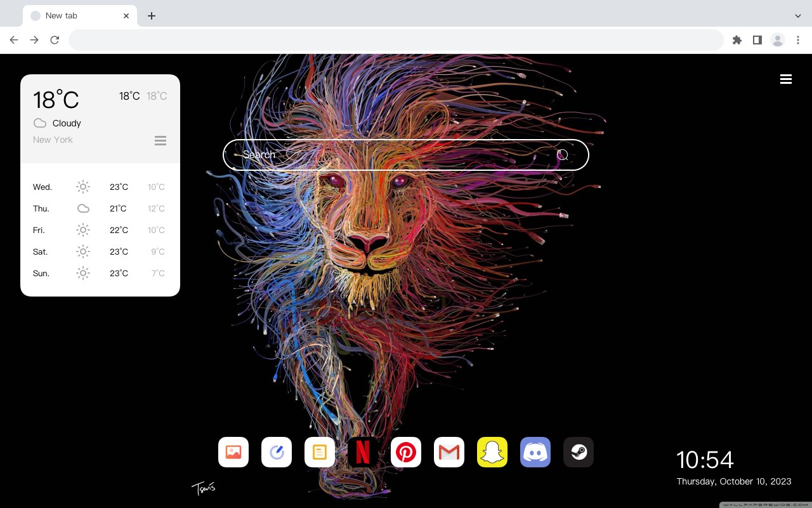Viewport: 812px width, 508px height.
Task: Click Thursday's high of 21°C
Action: point(118,208)
